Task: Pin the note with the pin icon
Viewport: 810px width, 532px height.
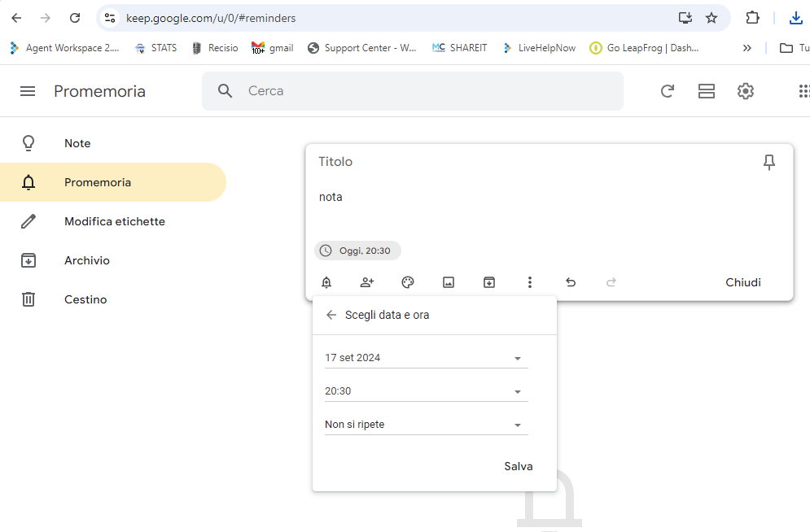Action: point(769,163)
